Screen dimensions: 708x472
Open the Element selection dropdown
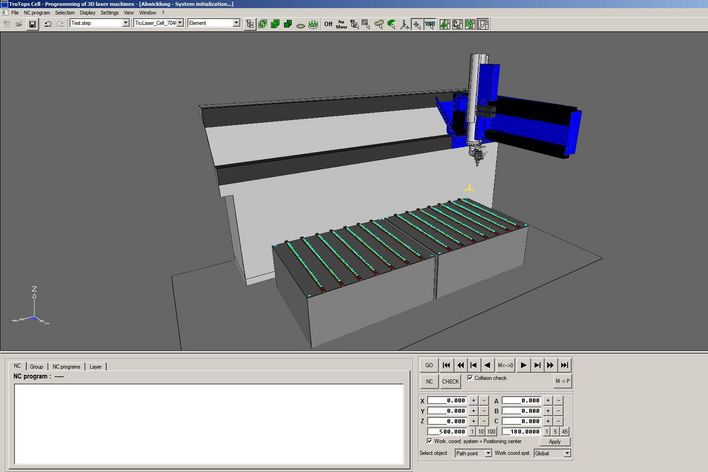point(236,23)
